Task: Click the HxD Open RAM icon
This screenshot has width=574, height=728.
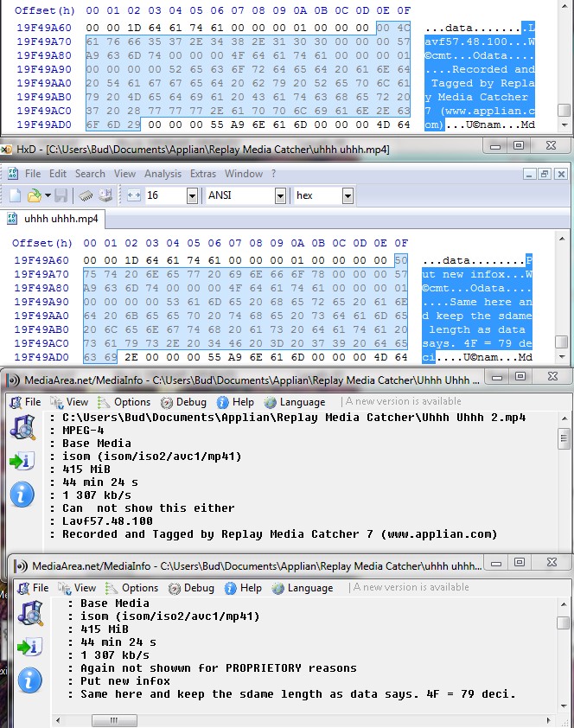Action: (x=86, y=195)
